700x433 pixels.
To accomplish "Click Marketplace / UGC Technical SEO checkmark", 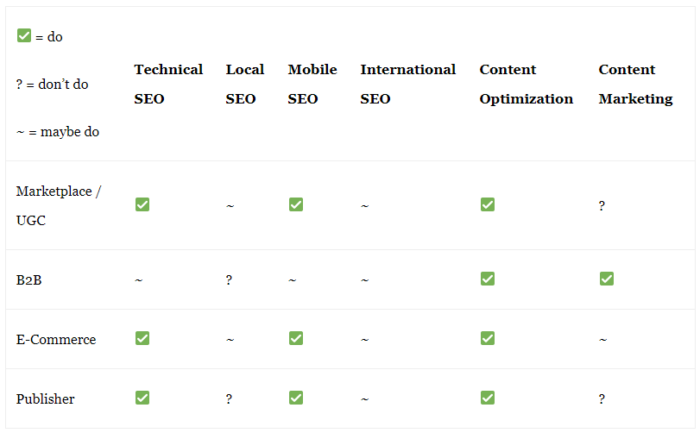I will (142, 204).
